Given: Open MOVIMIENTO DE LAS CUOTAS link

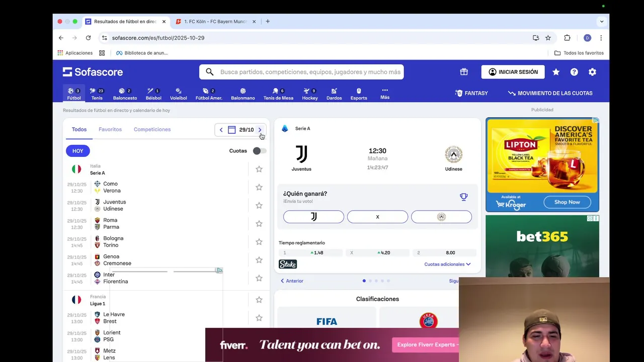Looking at the screenshot, I should point(550,93).
